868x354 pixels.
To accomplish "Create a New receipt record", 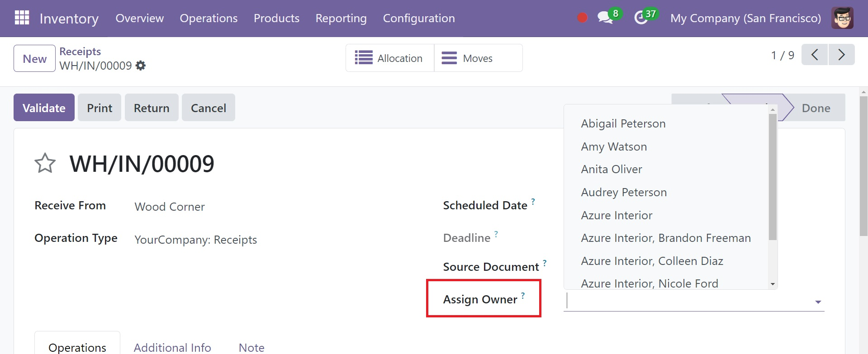I will pos(34,58).
